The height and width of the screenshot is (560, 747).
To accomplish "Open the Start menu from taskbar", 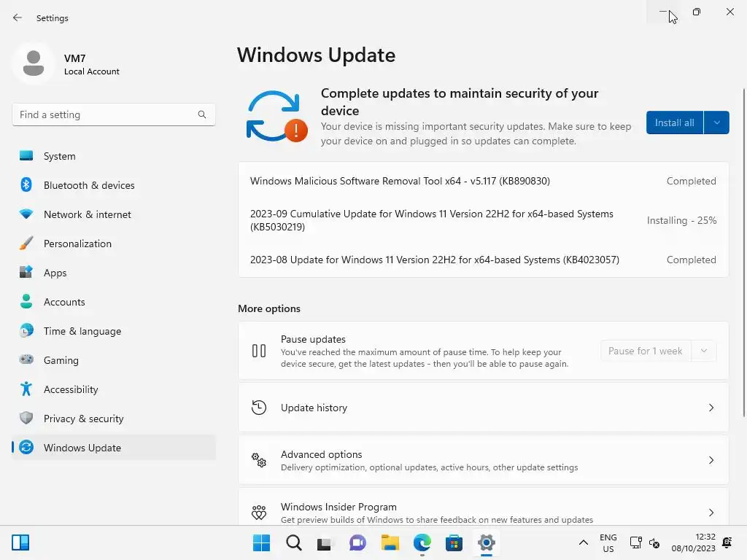I will tap(261, 542).
